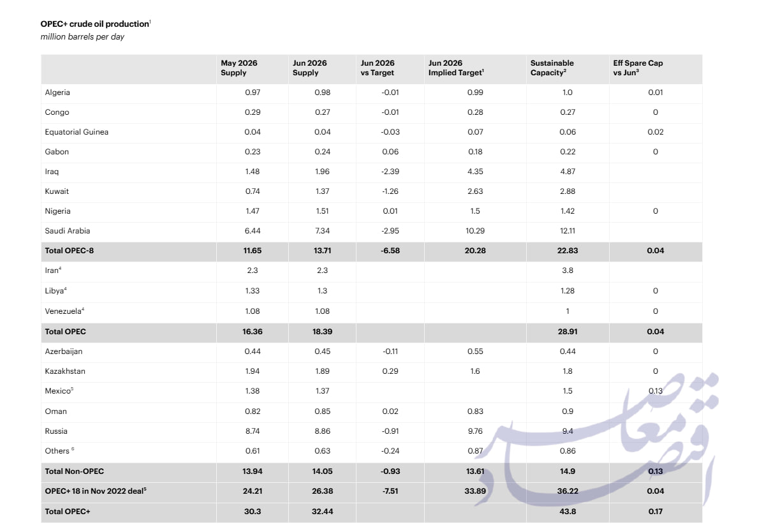Select the Jun 2026 Implied Target header
The width and height of the screenshot is (757, 532).
[x=456, y=68]
